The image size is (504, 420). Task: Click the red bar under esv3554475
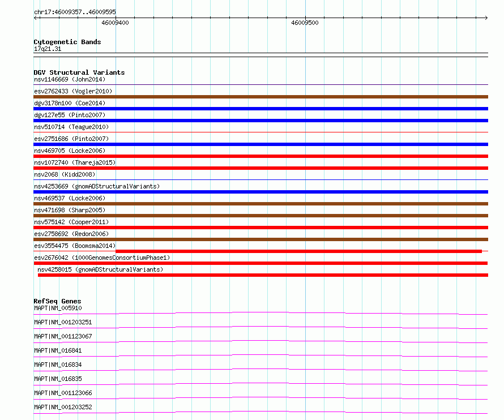tap(298, 251)
